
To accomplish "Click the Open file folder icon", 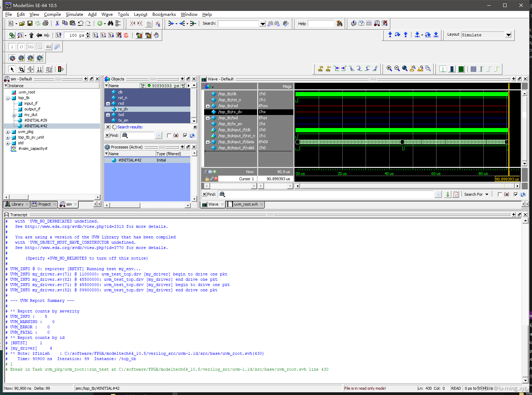I will pyautogui.click(x=22, y=23).
